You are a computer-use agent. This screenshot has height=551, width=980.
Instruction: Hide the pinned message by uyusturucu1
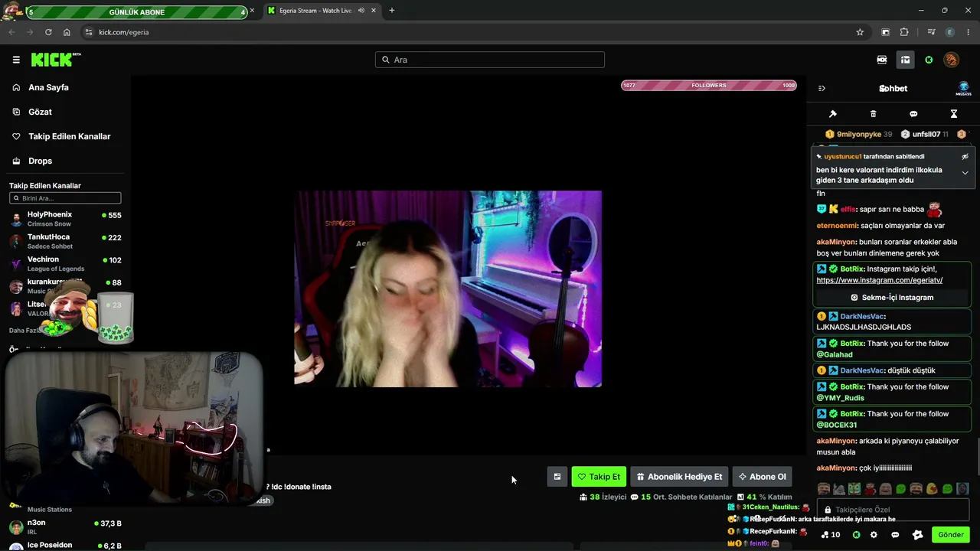[965, 156]
